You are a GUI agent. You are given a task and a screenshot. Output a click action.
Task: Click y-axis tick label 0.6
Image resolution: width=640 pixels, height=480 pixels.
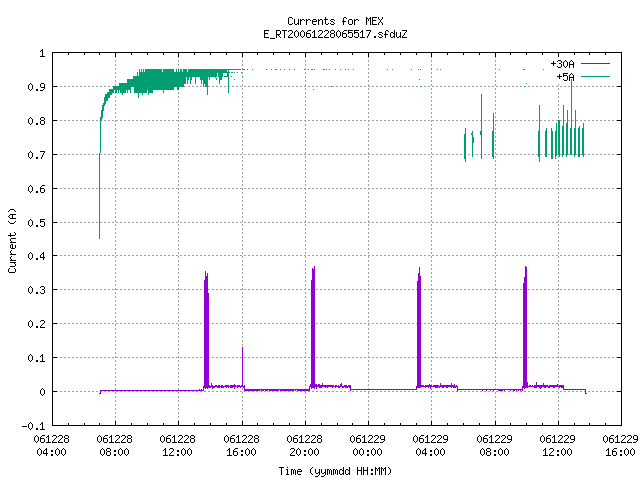(36, 189)
